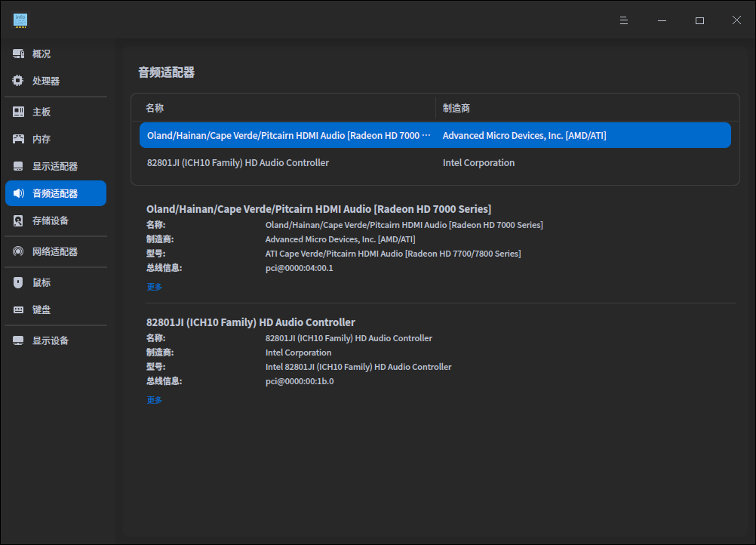This screenshot has width=756, height=545.
Task: Open the 鼠标 (Mouse) information page
Action: (x=39, y=282)
